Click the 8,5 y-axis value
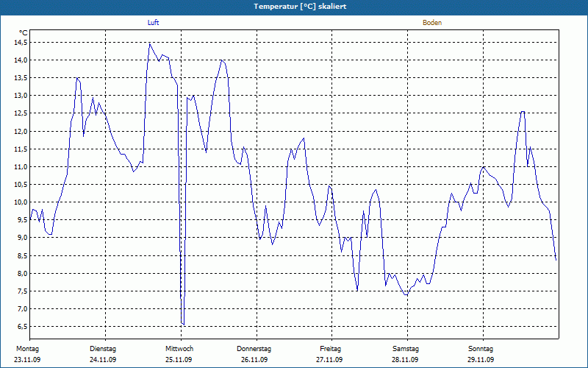 point(22,255)
